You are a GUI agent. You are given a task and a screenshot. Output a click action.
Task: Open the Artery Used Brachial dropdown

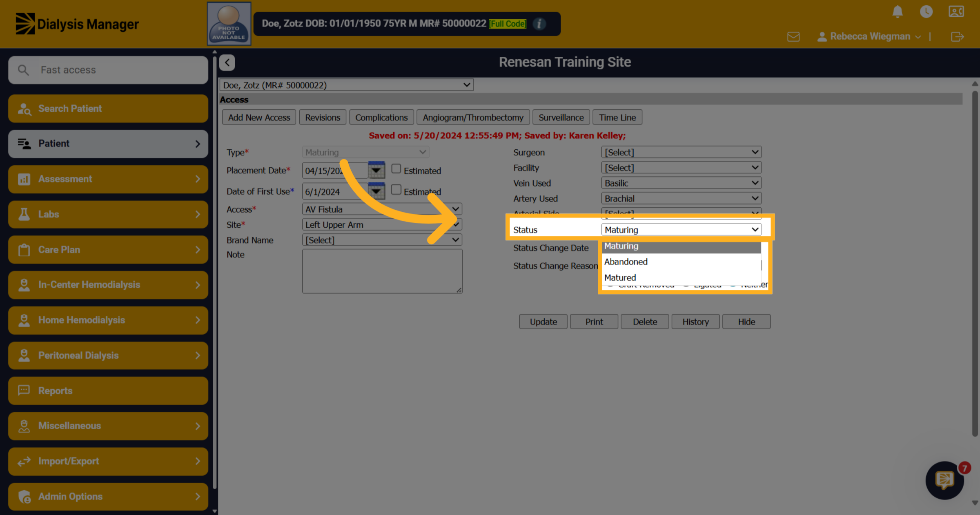[681, 199]
